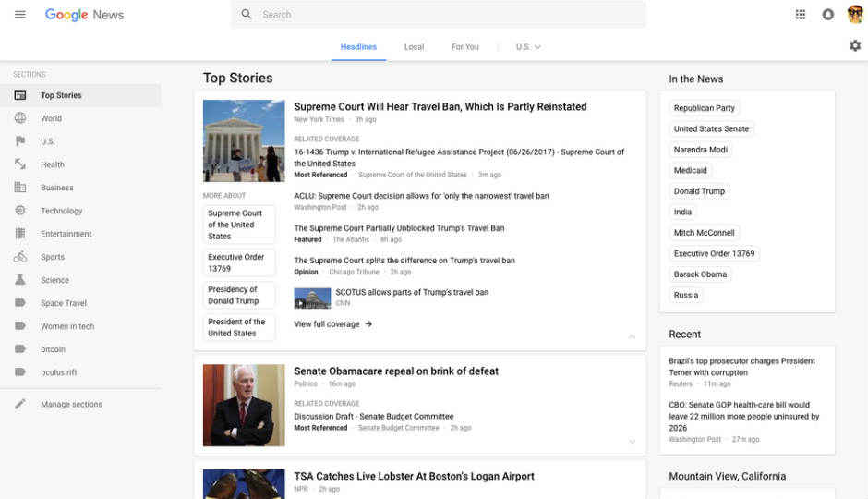Open TSA Catches Live Lobster headline
Viewport: 868px width, 499px height.
pyautogui.click(x=414, y=476)
